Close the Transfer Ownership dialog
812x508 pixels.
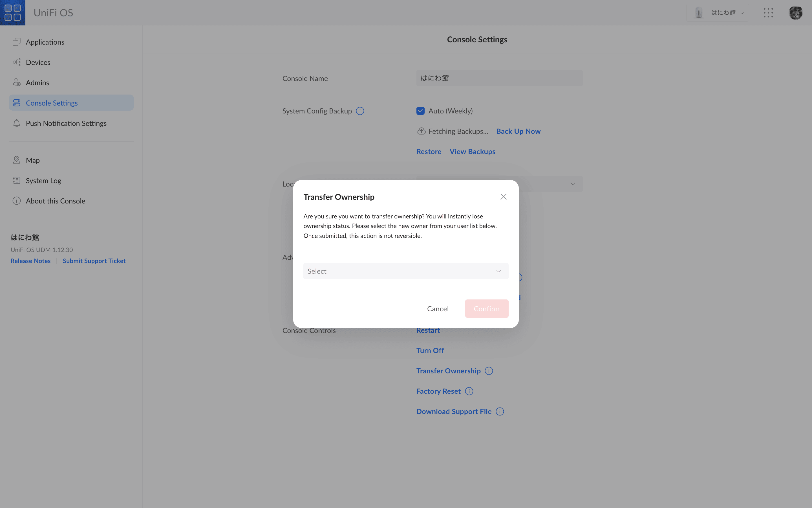503,196
